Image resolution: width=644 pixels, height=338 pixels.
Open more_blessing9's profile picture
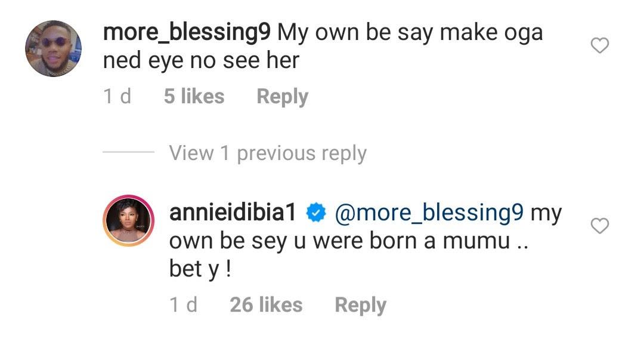click(52, 48)
